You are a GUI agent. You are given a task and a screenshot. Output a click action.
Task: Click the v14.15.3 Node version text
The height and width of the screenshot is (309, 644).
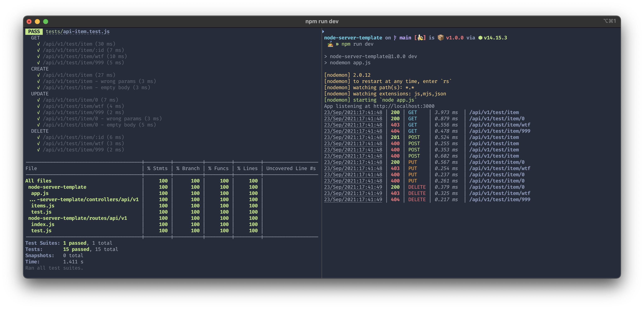click(495, 38)
